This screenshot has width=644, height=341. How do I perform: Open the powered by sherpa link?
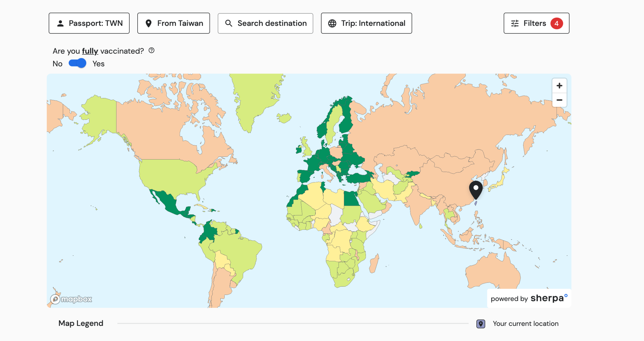coord(529,298)
